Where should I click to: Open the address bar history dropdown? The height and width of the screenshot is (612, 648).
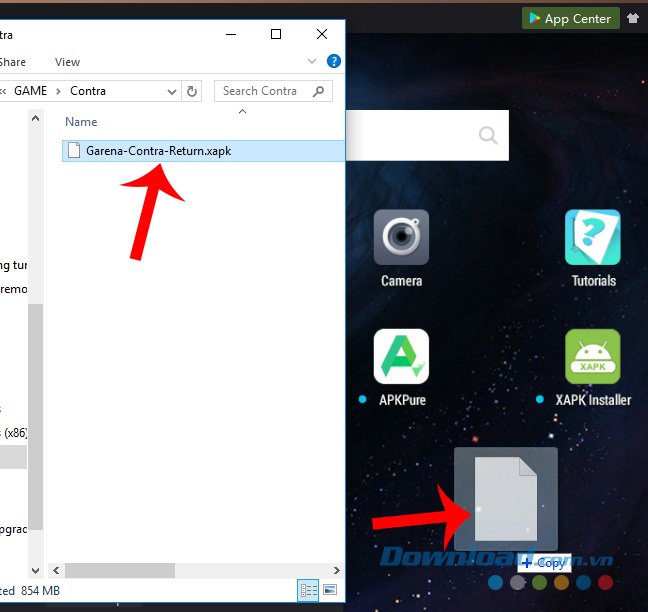(x=172, y=91)
